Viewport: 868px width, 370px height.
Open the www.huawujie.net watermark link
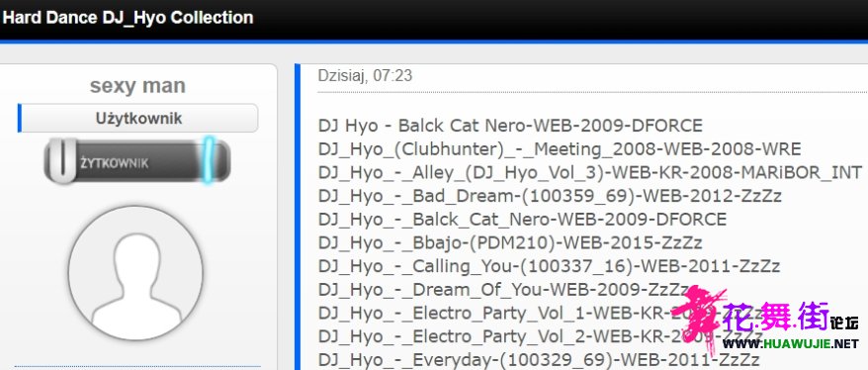790,344
